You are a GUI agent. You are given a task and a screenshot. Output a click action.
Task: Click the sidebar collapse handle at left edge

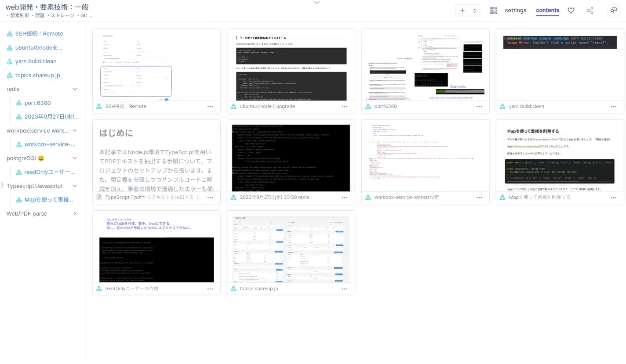pyautogui.click(x=2, y=186)
